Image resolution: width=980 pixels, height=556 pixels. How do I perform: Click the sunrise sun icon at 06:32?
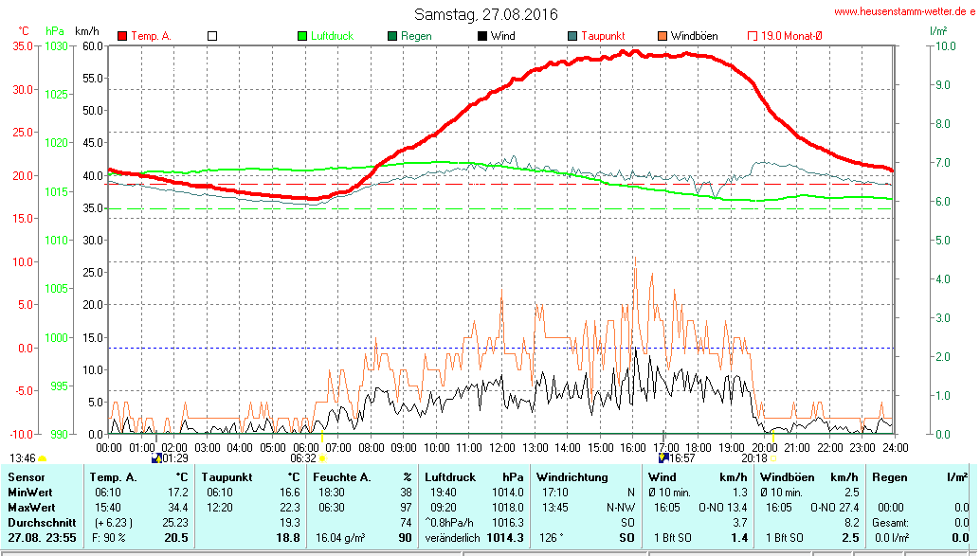[323, 457]
